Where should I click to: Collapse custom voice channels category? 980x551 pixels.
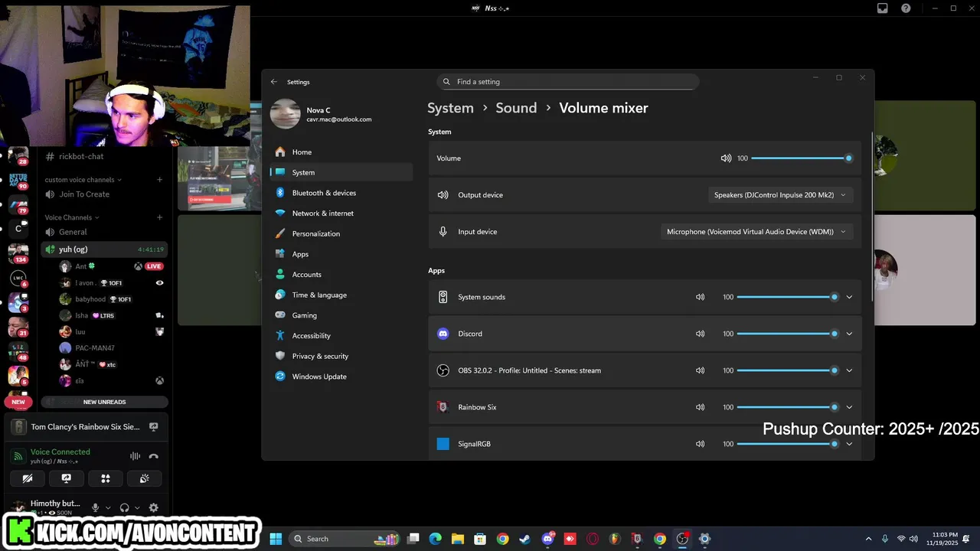click(x=83, y=180)
